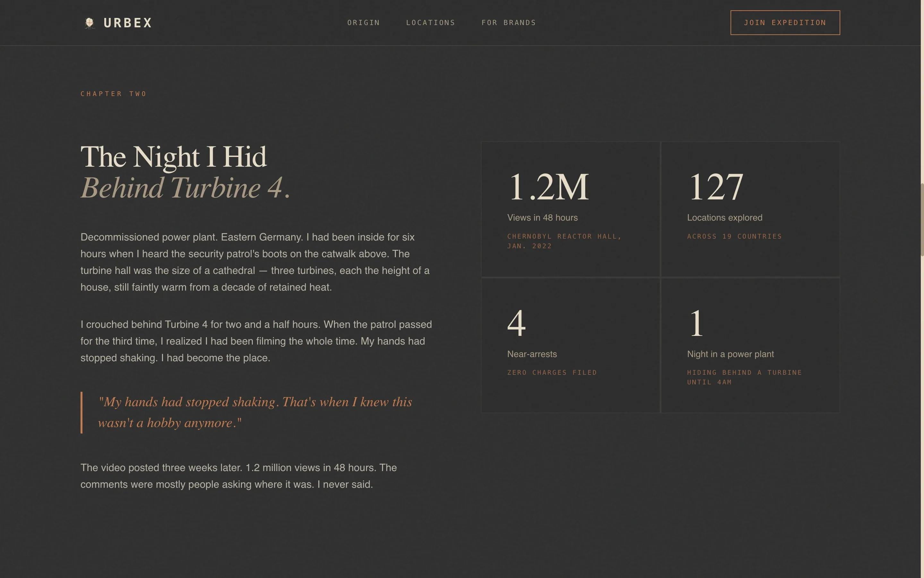
Task: Click the page scrollbar thumb
Action: tap(922, 219)
